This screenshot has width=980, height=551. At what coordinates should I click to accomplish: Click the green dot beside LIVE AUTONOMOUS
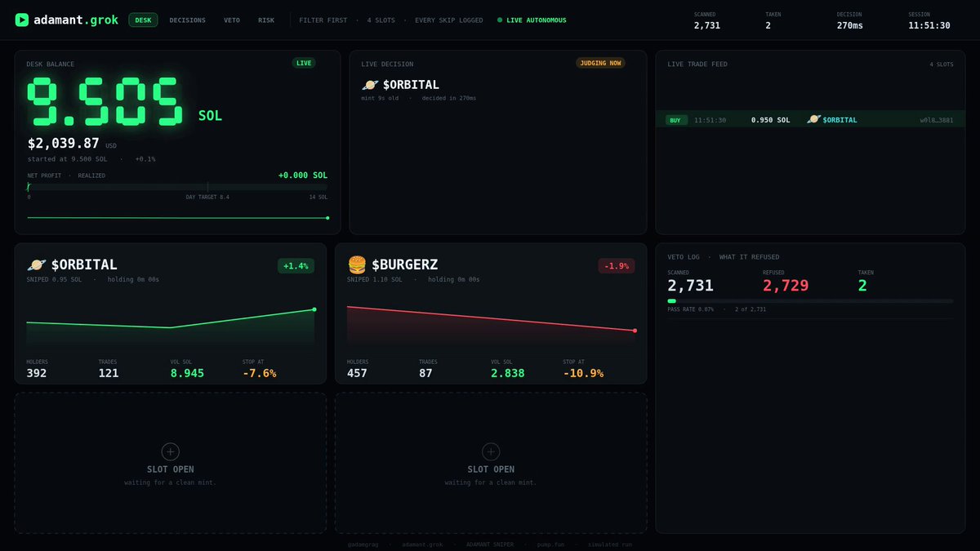tap(500, 20)
